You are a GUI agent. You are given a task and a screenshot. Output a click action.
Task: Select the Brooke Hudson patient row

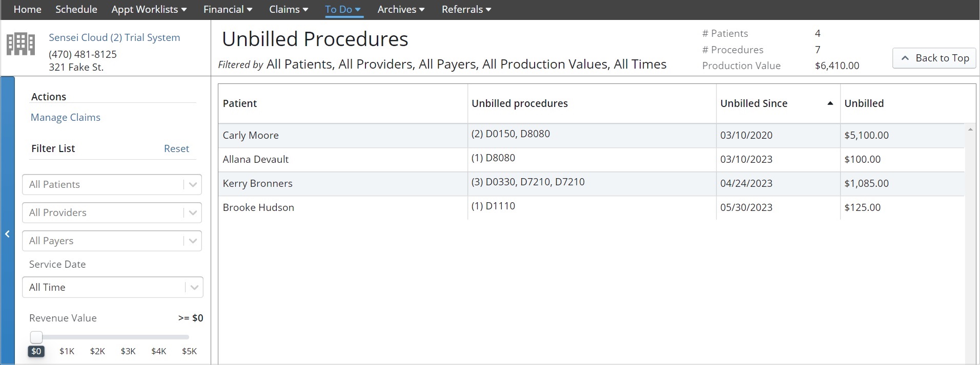click(591, 208)
